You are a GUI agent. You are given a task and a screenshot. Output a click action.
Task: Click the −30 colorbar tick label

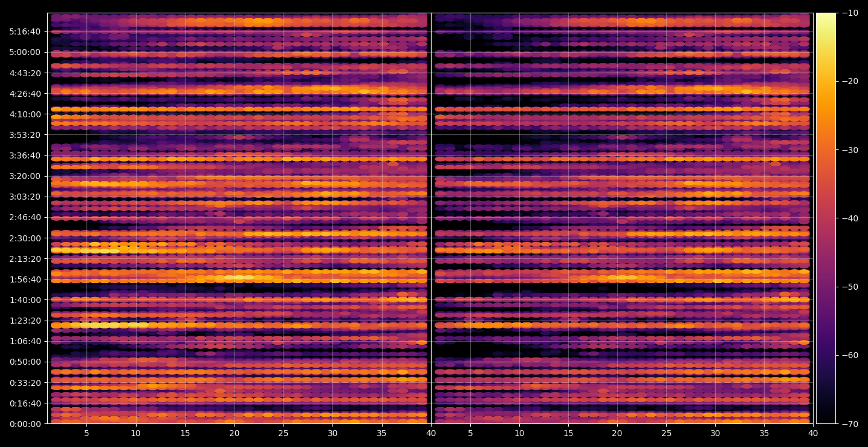[849, 150]
